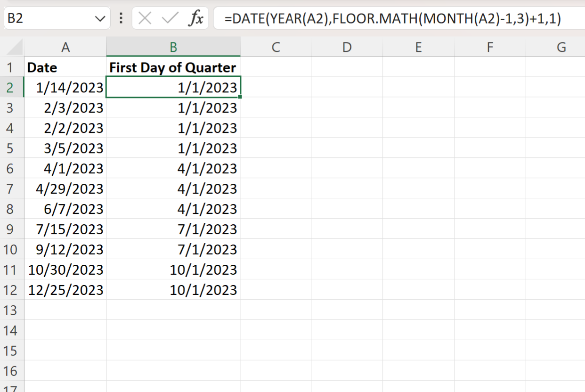Select column G header
585x392 pixels.
tap(556, 47)
